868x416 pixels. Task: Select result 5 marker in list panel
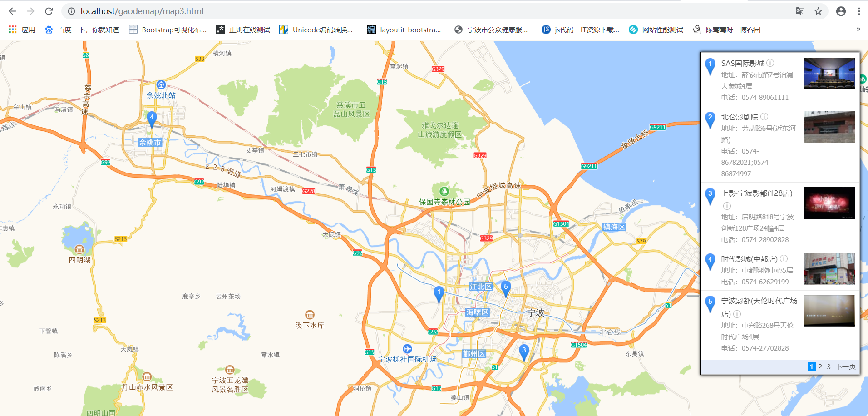point(710,304)
